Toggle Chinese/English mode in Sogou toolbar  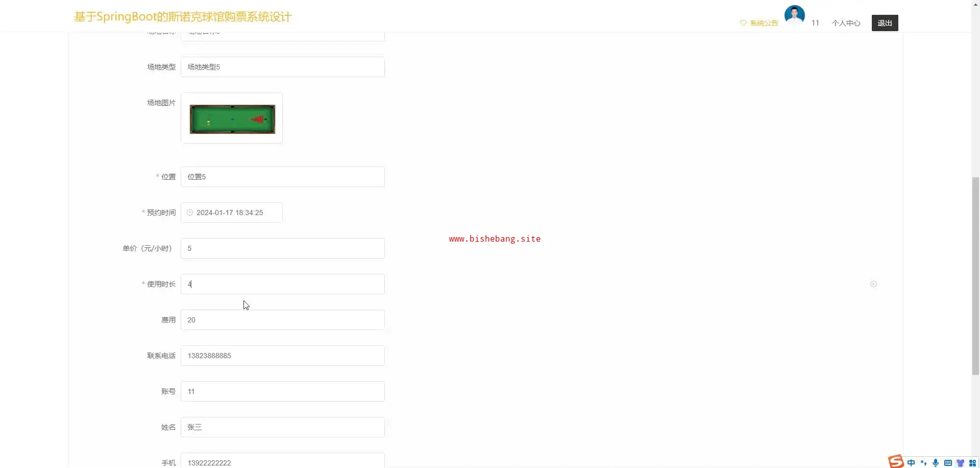(x=911, y=463)
